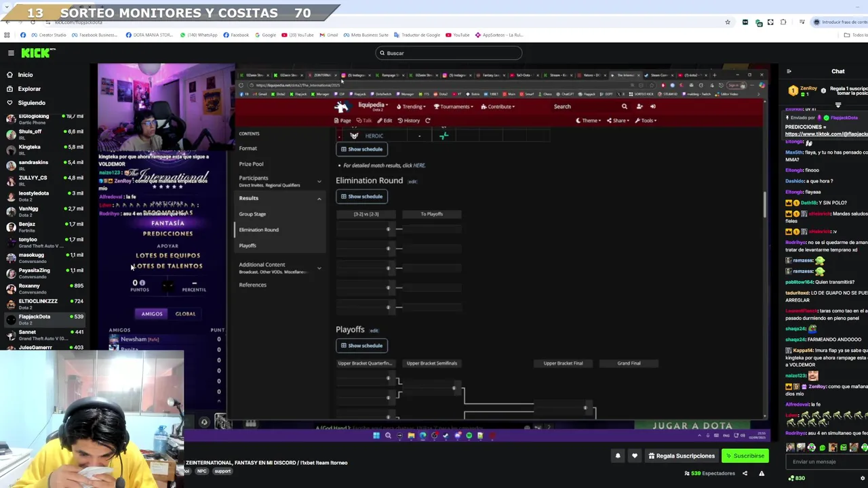Click LOTES DE EQUIPOS in compendium

(167, 256)
